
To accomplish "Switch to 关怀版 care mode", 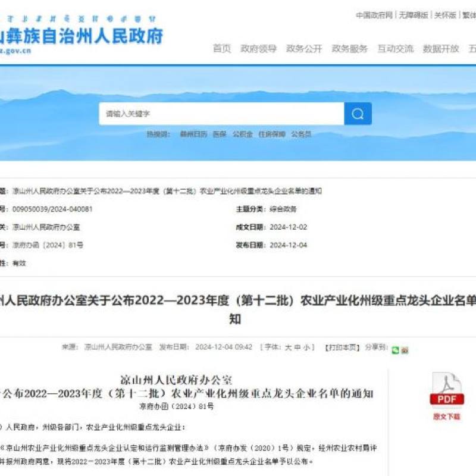I will point(445,15).
